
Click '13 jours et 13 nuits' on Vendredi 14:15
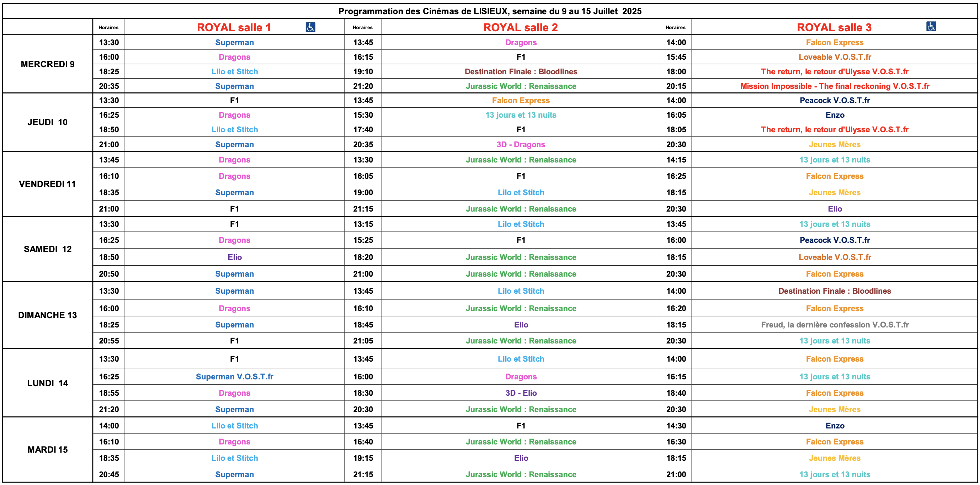[835, 160]
